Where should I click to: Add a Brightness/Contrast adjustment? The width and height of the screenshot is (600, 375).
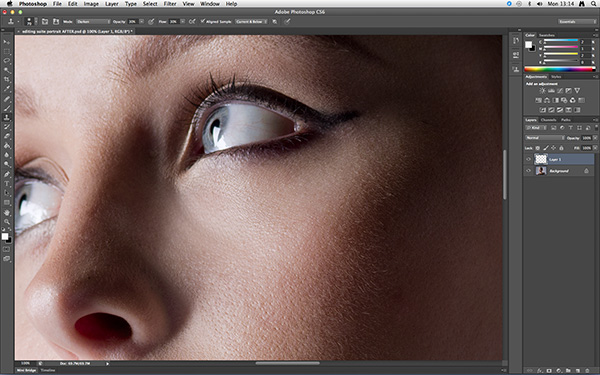[542, 91]
